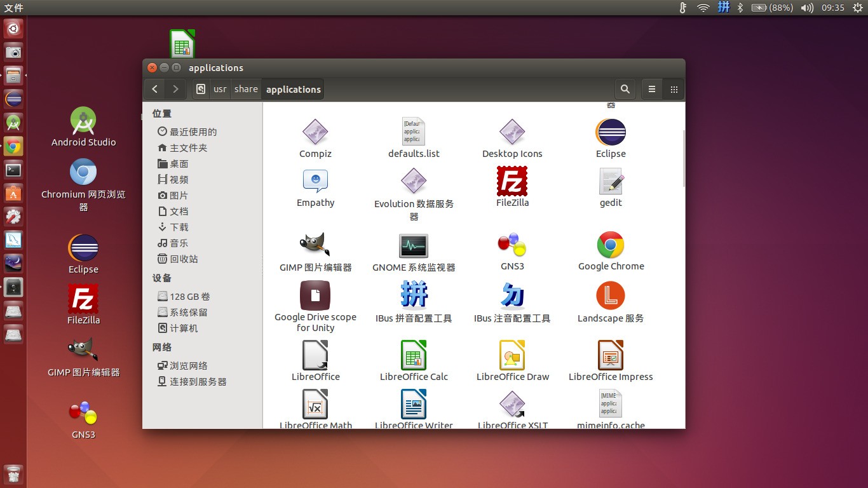
Task: Select the LibreOffice Draw launcher
Action: pyautogui.click(x=512, y=361)
